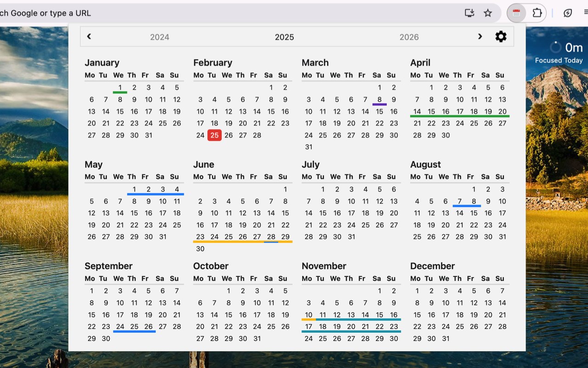Pick November 17 in the calendar

click(309, 327)
